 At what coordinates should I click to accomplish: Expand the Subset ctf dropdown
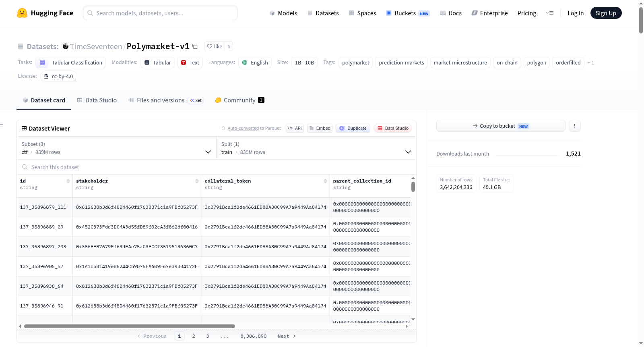[x=116, y=148]
